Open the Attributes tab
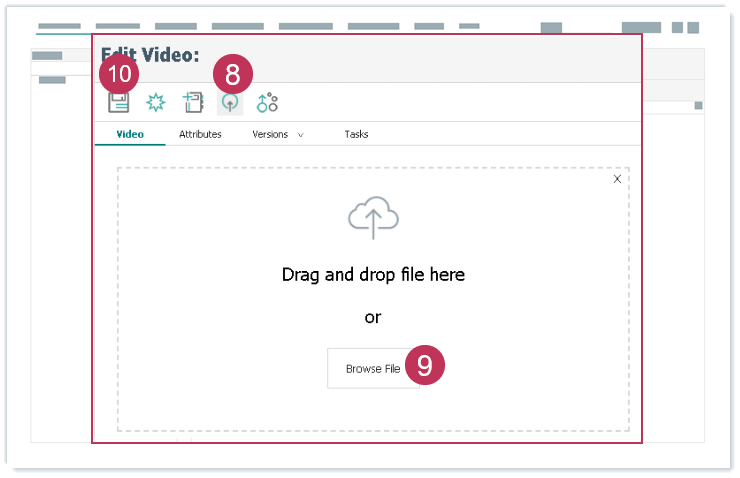740x478 pixels. pyautogui.click(x=200, y=134)
